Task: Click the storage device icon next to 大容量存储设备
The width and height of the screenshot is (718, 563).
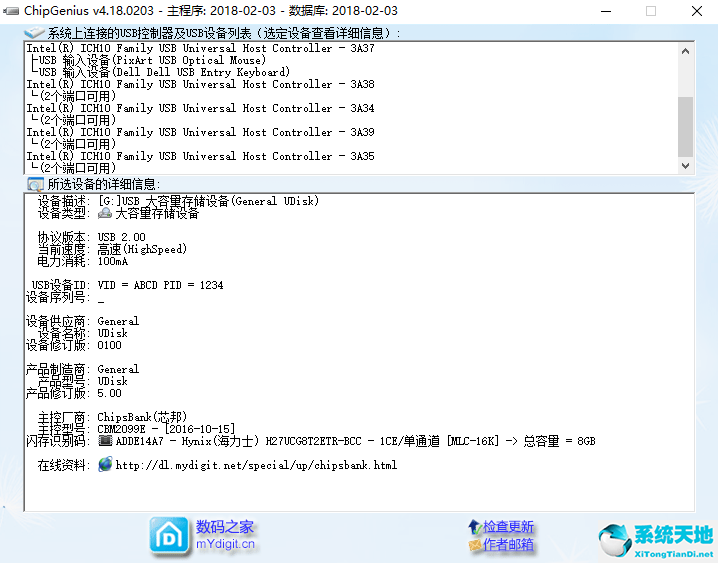Action: click(x=105, y=213)
